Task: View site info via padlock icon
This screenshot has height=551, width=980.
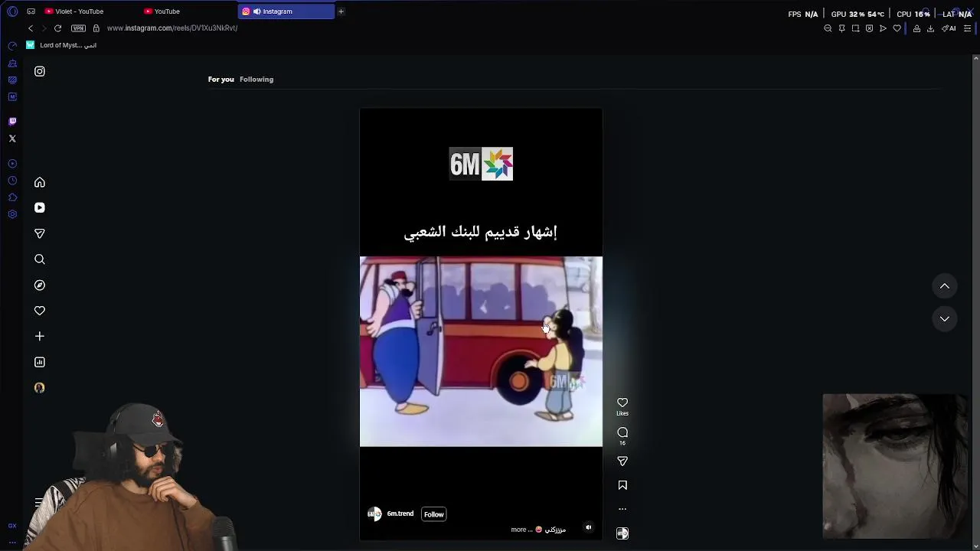Action: 96,28
